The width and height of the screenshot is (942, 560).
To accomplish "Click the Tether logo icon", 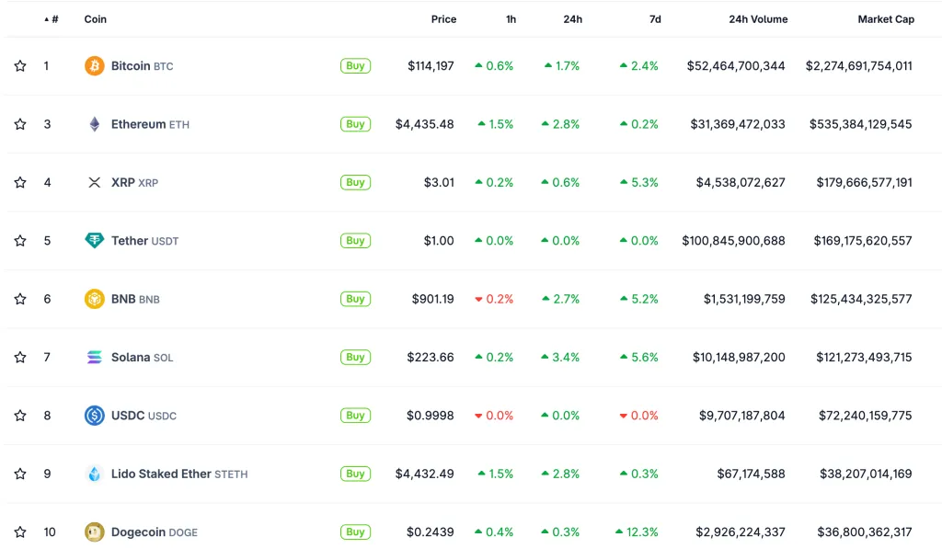I will coord(94,241).
